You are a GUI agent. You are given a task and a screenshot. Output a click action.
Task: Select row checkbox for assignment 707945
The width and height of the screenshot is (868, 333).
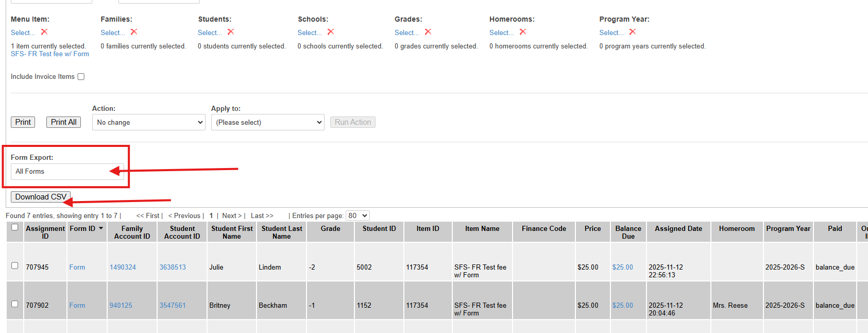pos(14,266)
